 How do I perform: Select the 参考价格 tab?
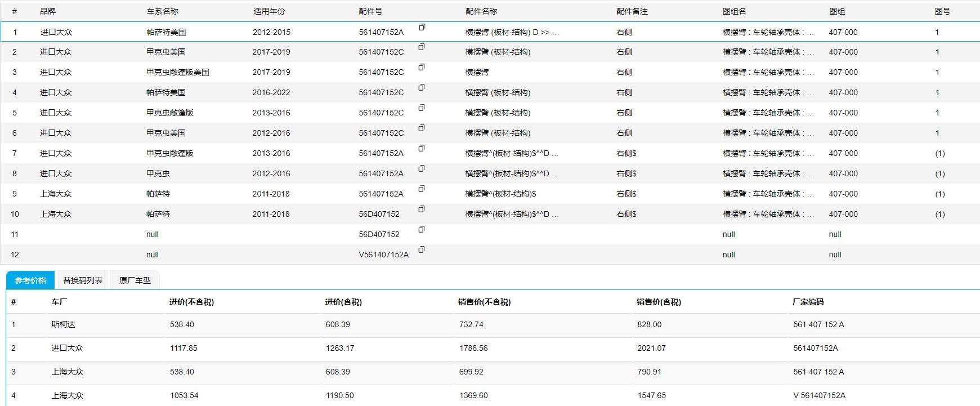click(x=30, y=280)
